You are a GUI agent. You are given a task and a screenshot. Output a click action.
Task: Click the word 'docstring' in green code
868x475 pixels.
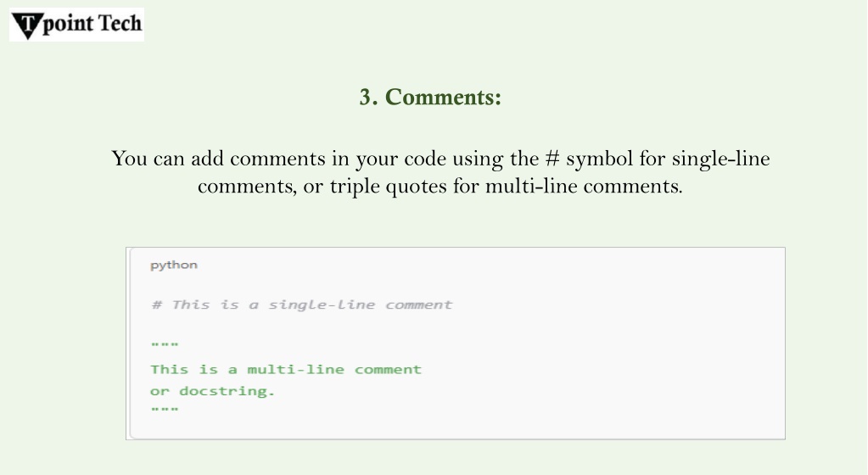click(x=223, y=391)
